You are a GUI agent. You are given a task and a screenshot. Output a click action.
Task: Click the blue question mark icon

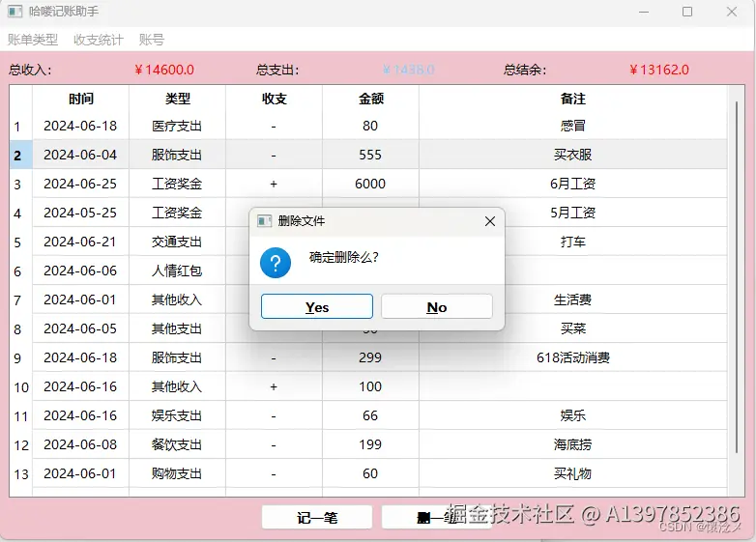click(x=276, y=263)
